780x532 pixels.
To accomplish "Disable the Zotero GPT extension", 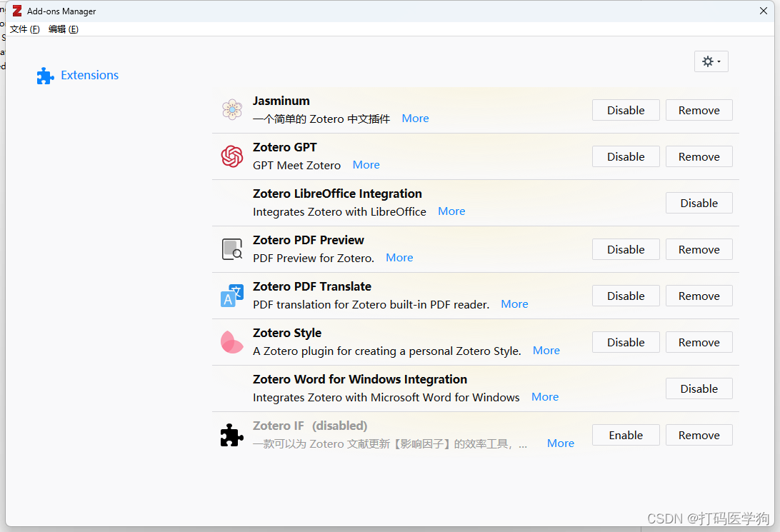I will (x=626, y=156).
